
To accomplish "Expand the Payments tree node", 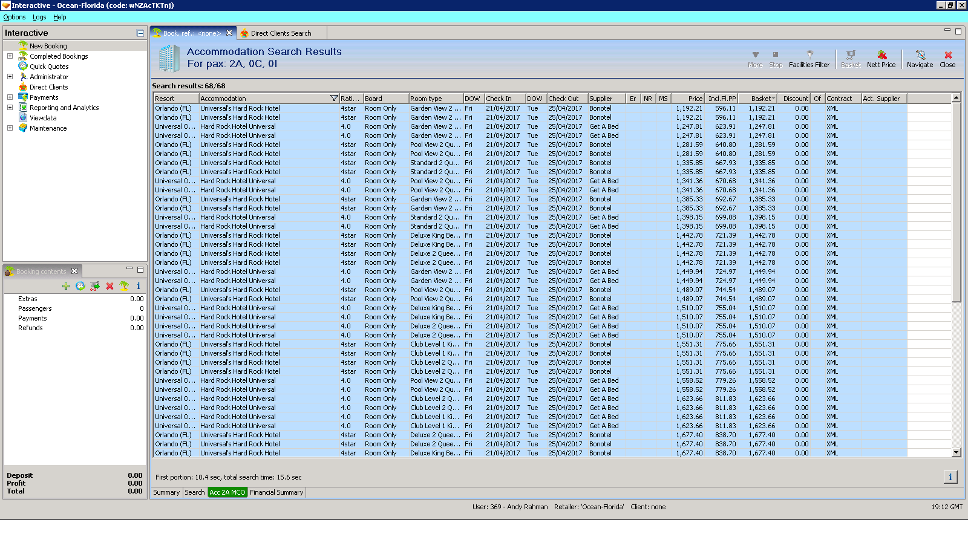I will [x=10, y=97].
